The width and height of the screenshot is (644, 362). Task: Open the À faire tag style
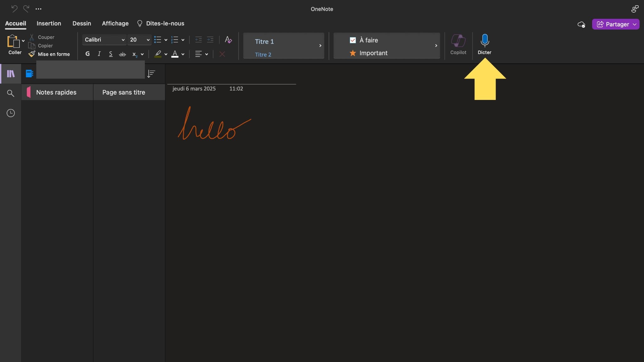tap(368, 40)
